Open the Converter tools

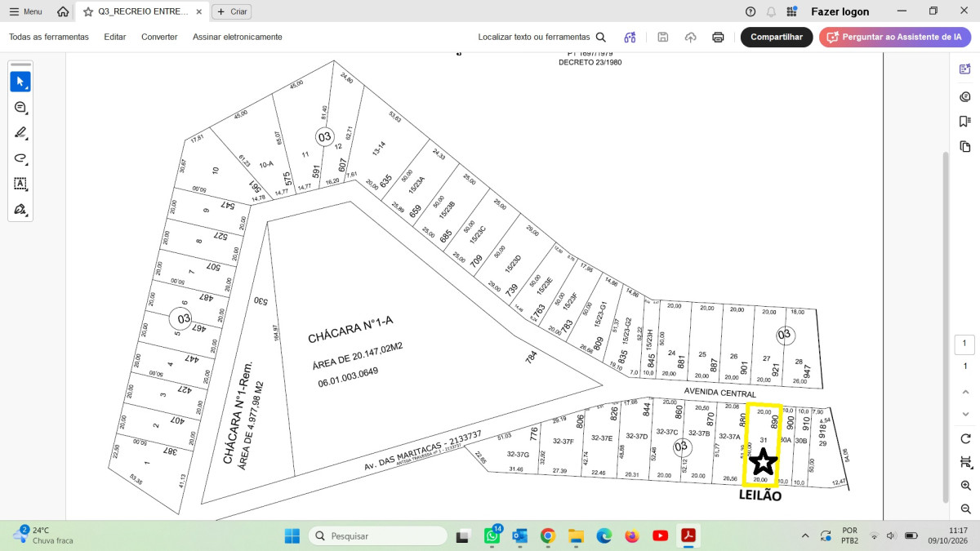coord(159,37)
